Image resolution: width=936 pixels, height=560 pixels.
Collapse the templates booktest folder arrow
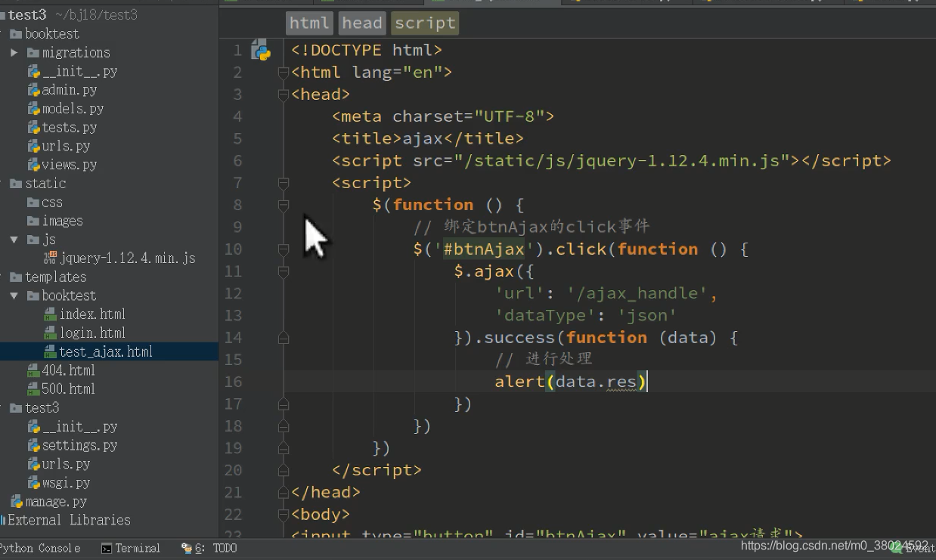coord(14,295)
